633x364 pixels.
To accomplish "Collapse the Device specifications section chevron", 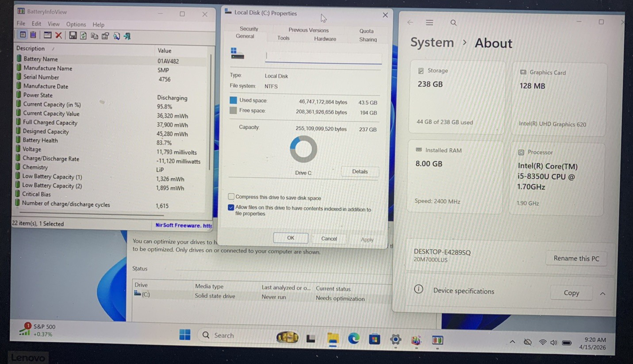I will coord(602,294).
